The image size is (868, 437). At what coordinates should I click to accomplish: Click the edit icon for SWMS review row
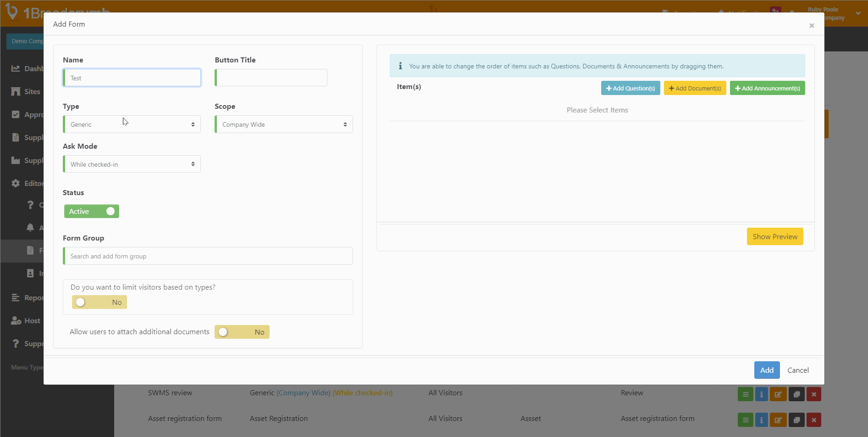click(x=778, y=394)
